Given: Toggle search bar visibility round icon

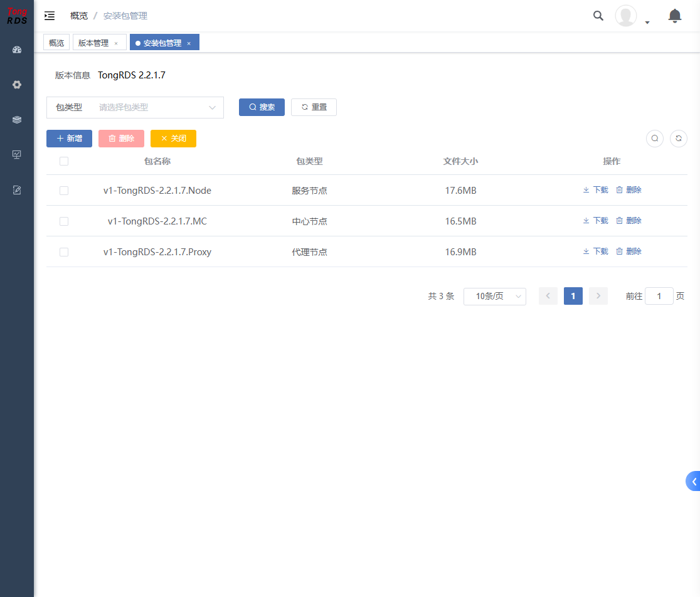Looking at the screenshot, I should tap(655, 139).
